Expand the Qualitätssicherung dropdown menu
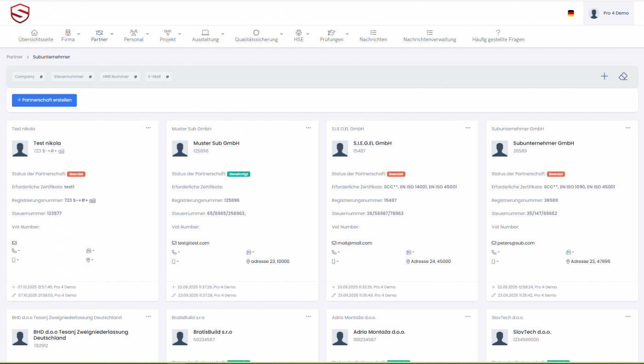Viewport: 644px width, 364px height. click(x=259, y=36)
